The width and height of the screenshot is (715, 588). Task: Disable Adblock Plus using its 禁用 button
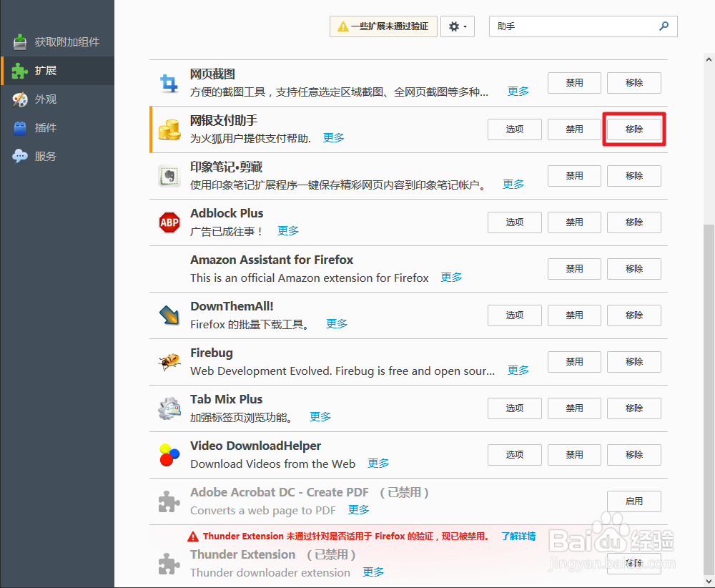click(574, 222)
